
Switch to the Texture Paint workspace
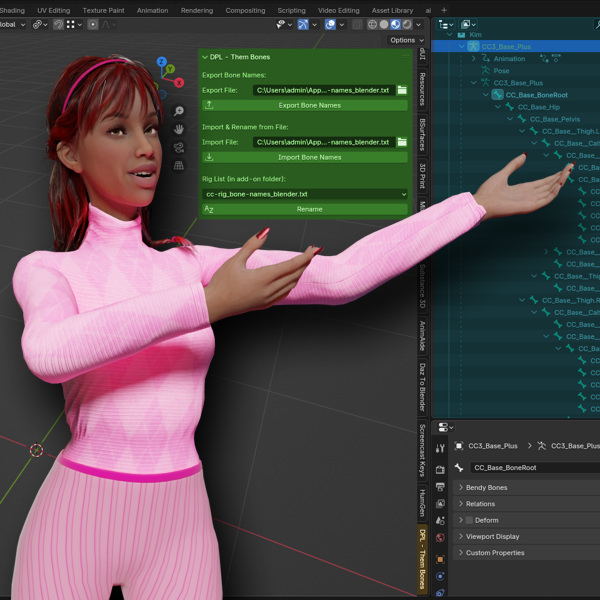click(103, 10)
